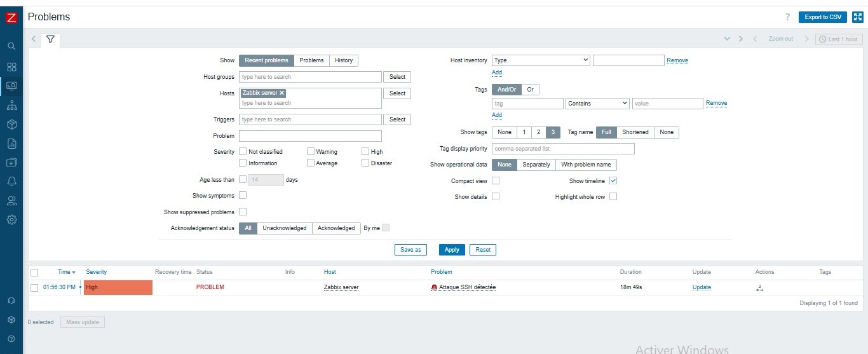
Task: Sort by Time column header
Action: click(x=66, y=272)
